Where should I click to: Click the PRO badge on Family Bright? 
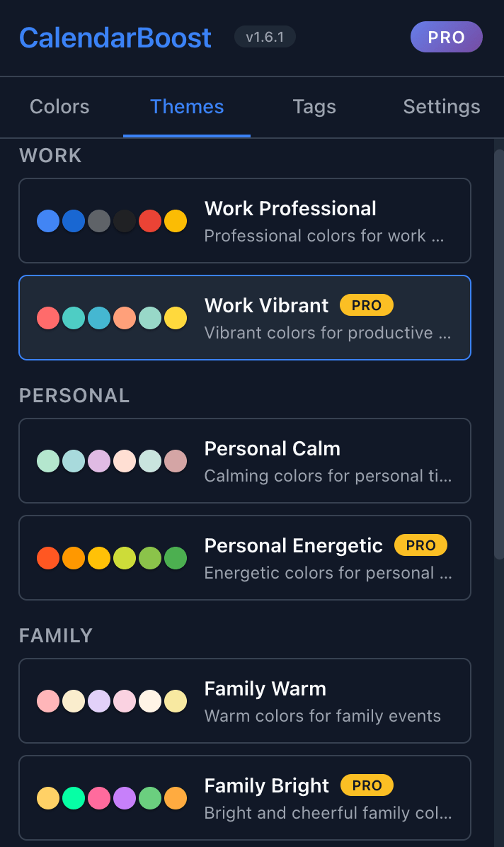pos(366,785)
